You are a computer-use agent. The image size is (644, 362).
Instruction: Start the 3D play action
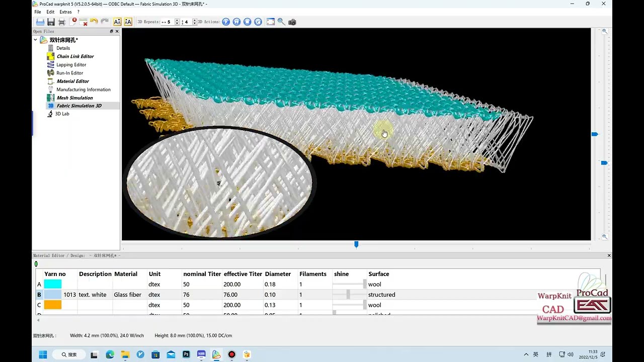pos(226,22)
